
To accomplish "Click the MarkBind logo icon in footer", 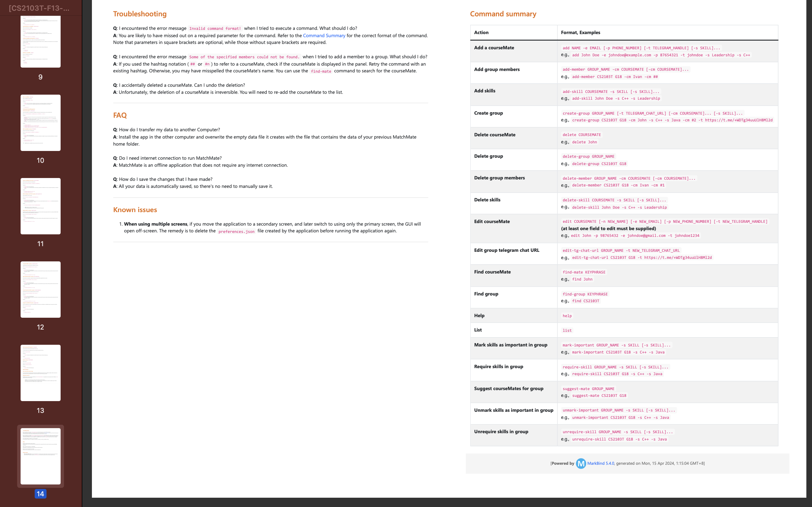I will [581, 463].
